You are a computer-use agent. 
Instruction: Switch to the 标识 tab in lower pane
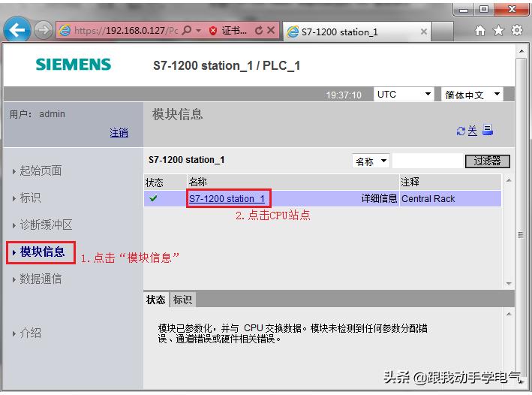[x=182, y=300]
